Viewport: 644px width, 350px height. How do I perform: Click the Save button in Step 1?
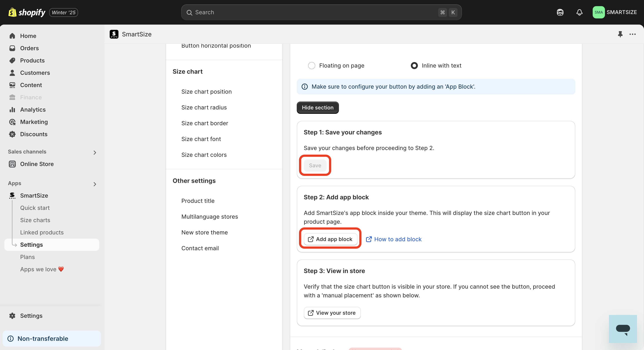[x=315, y=165]
